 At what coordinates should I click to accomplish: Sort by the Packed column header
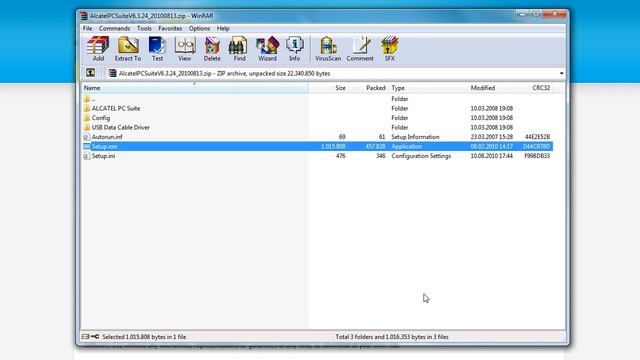click(x=369, y=88)
